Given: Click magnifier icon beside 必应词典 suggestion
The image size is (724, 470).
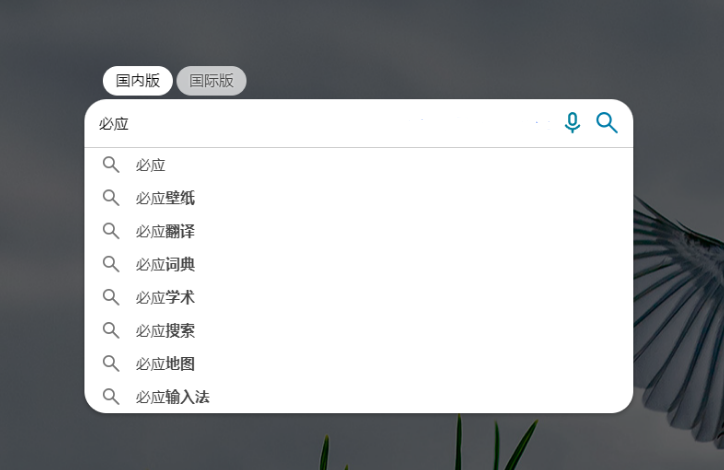Looking at the screenshot, I should (x=111, y=264).
